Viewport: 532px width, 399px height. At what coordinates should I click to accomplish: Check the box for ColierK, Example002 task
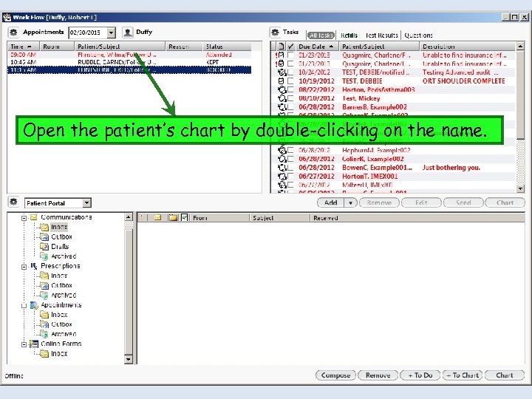[290, 159]
